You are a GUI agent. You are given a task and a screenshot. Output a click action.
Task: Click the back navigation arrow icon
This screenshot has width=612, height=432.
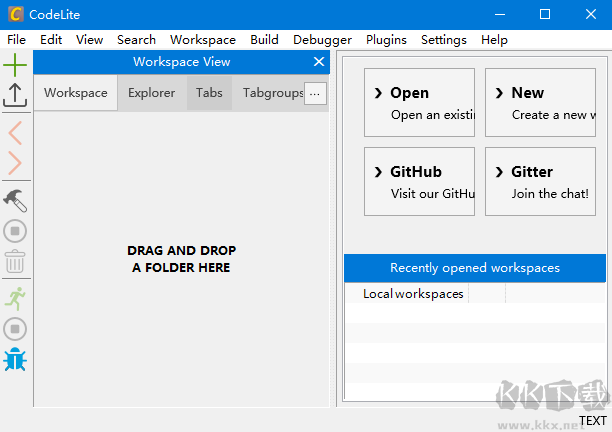click(x=15, y=133)
